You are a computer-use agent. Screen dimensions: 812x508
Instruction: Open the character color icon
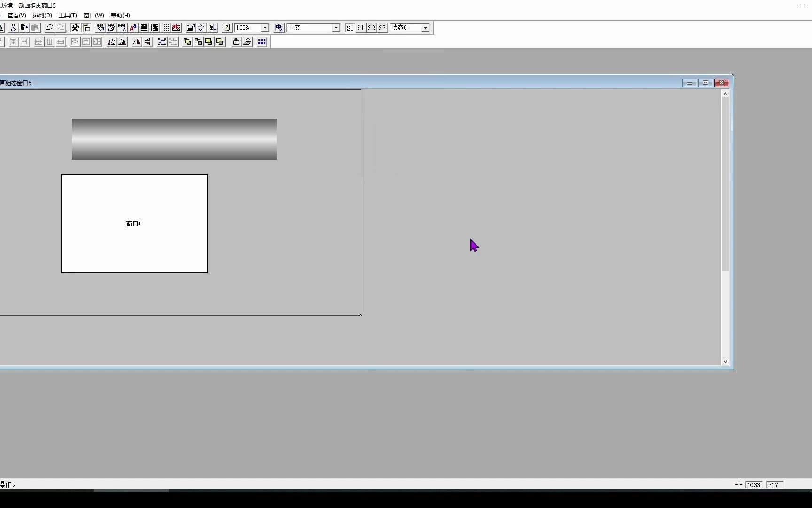[x=122, y=28]
